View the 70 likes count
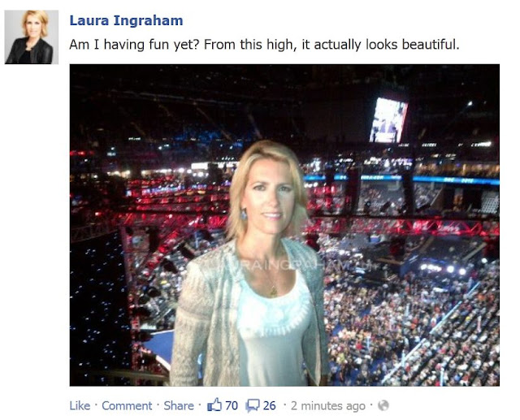Screen dimensions: 520x420 [232, 405]
